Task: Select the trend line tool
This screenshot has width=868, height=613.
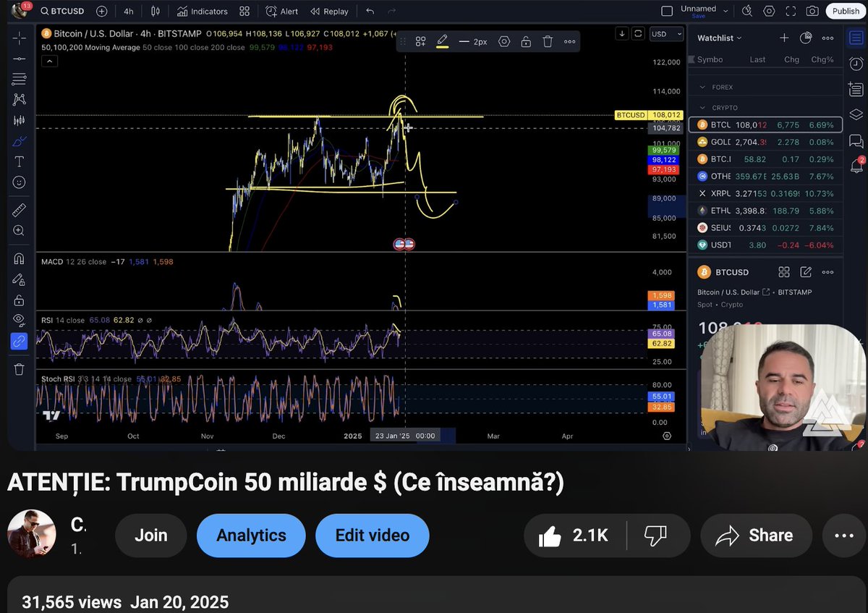Action: click(x=19, y=58)
